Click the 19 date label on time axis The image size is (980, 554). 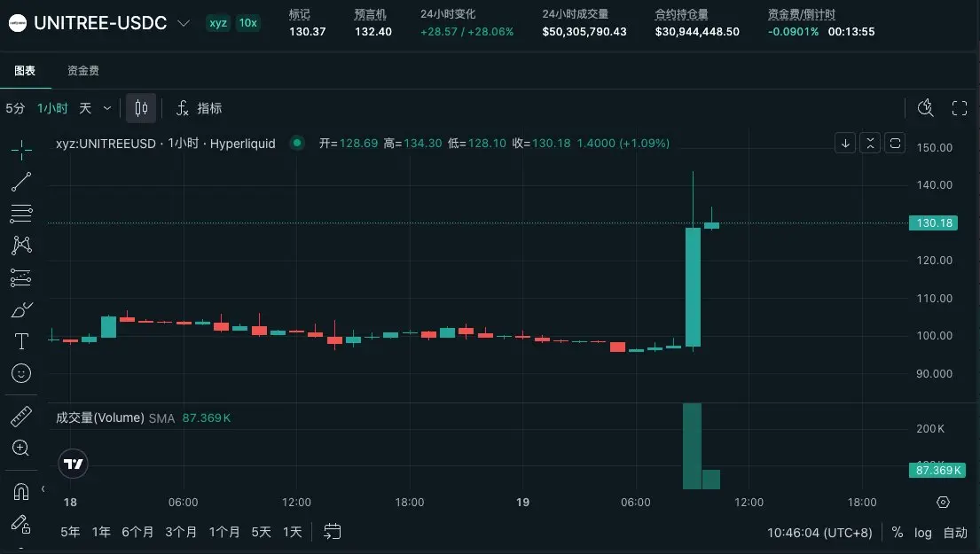tap(522, 503)
